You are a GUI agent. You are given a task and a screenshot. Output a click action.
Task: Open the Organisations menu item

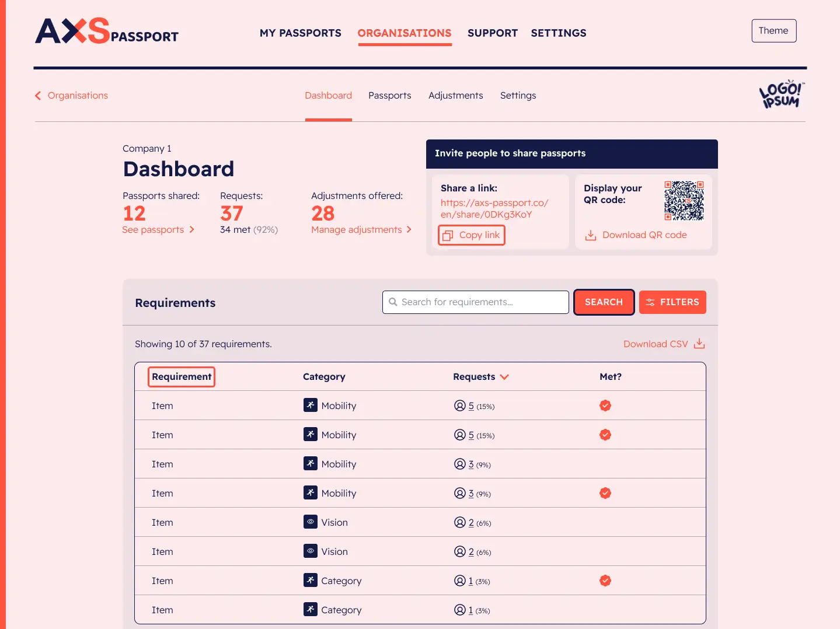tap(405, 33)
